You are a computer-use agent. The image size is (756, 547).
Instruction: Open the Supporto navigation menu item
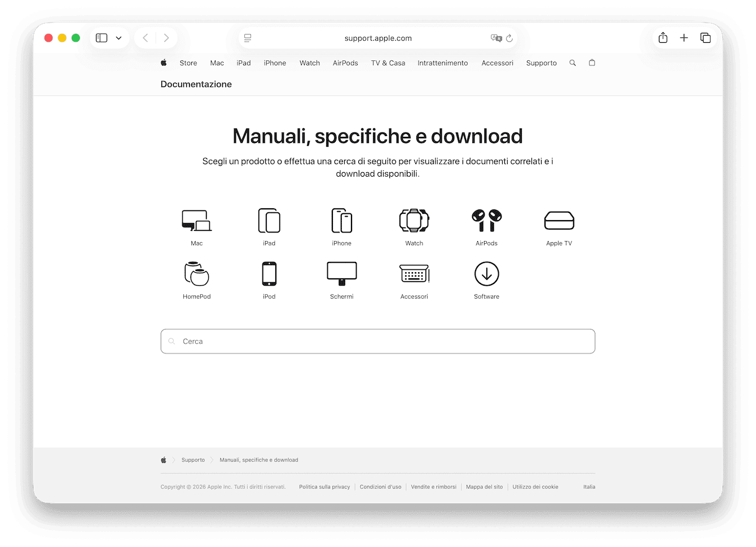pos(542,63)
